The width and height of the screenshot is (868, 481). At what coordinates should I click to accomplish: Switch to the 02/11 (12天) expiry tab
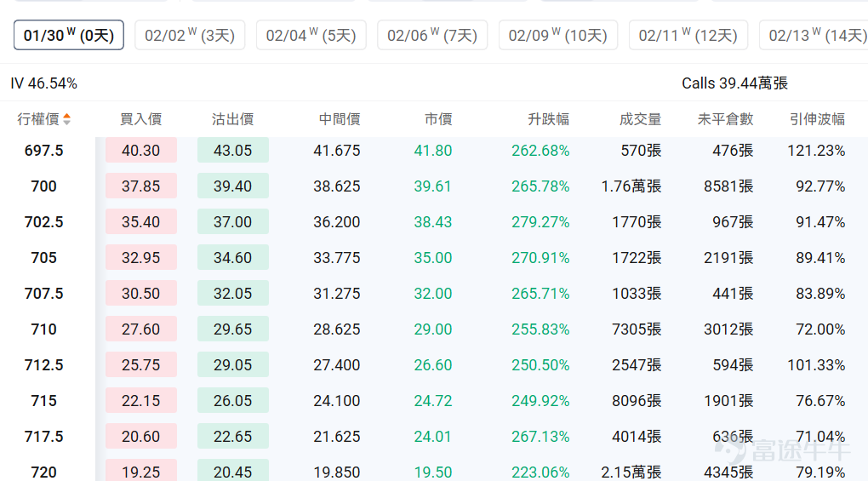click(x=688, y=36)
